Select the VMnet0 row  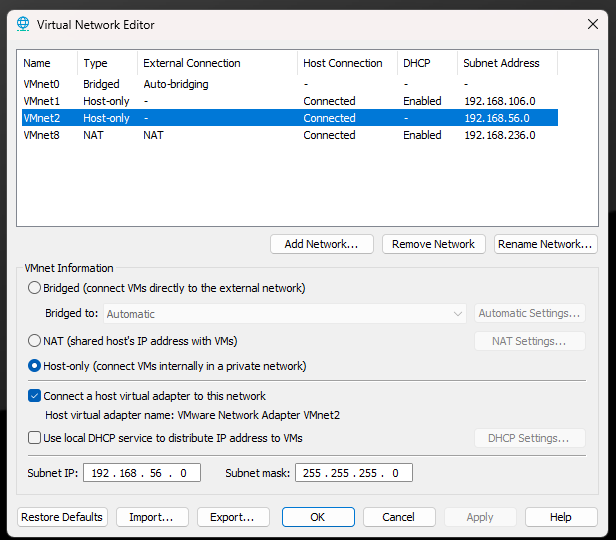[290, 84]
